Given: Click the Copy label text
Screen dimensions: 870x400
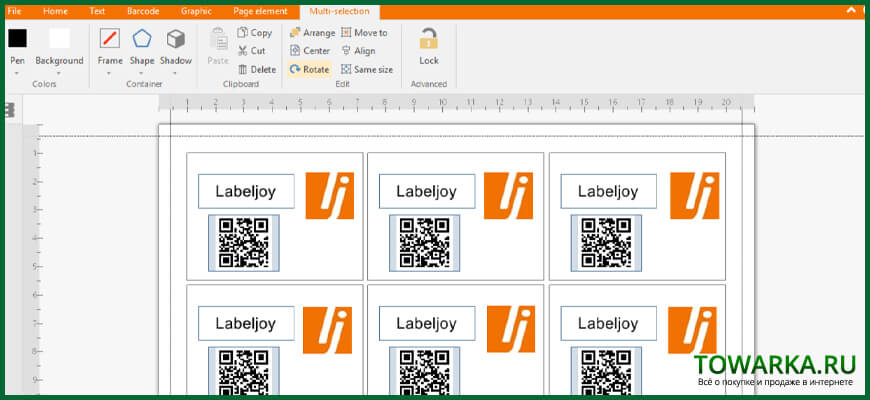Looking at the screenshot, I should [x=261, y=33].
